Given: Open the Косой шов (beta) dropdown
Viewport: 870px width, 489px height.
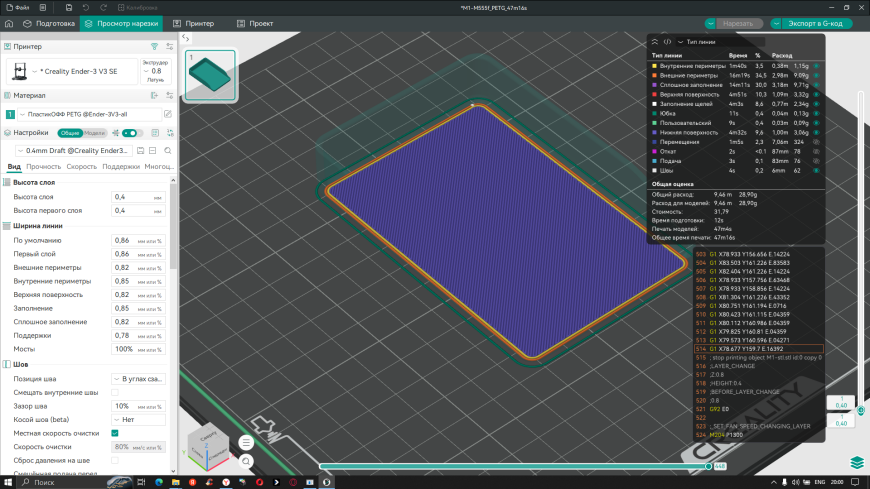Looking at the screenshot, I should click(138, 420).
